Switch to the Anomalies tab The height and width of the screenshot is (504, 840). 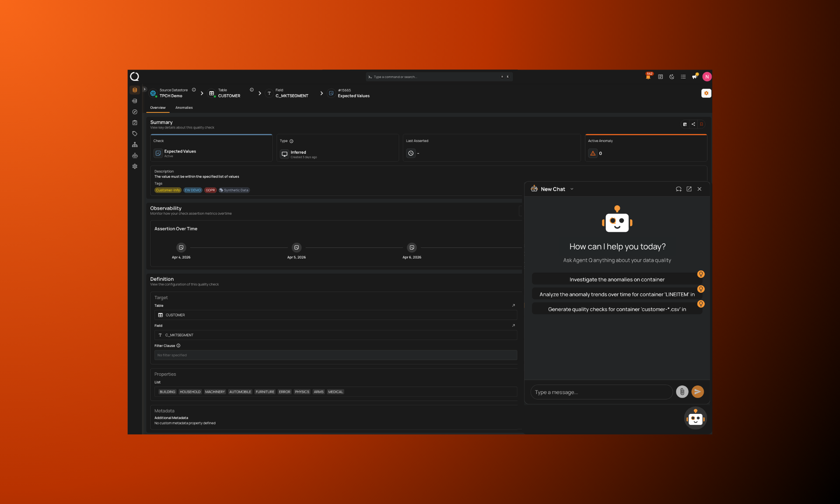pos(184,108)
